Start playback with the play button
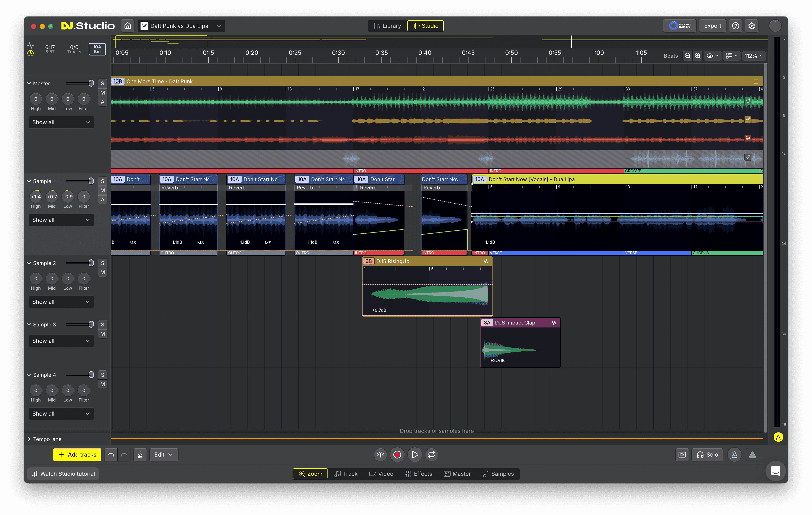Image resolution: width=812 pixels, height=515 pixels. point(415,455)
